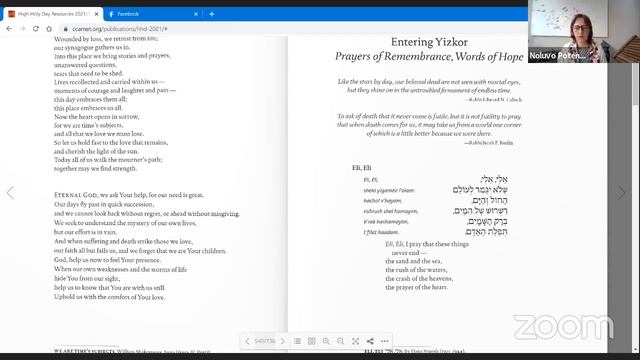Next page arrow in bottom toolbar
640x360 pixels.
[283, 341]
